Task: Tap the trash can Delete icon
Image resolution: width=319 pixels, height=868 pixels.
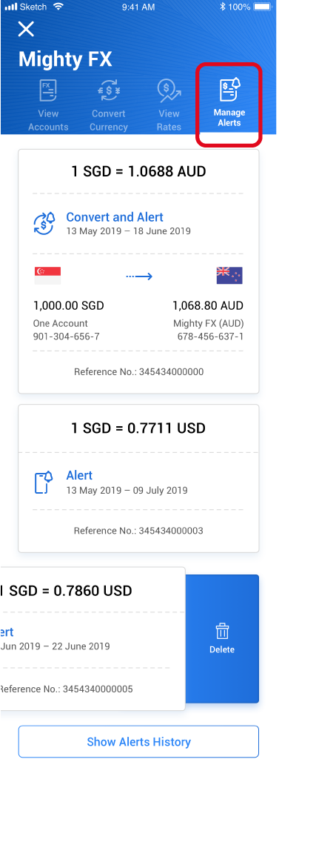Action: coord(222,631)
